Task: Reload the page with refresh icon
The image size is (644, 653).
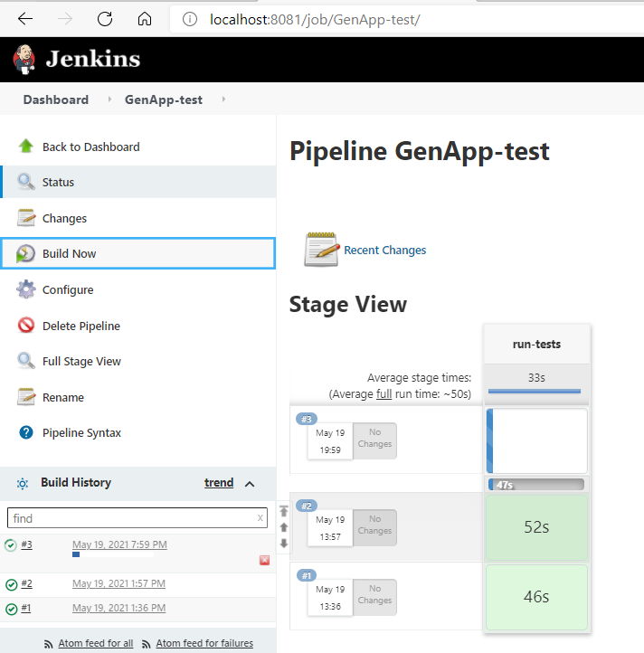Action: 105,19
